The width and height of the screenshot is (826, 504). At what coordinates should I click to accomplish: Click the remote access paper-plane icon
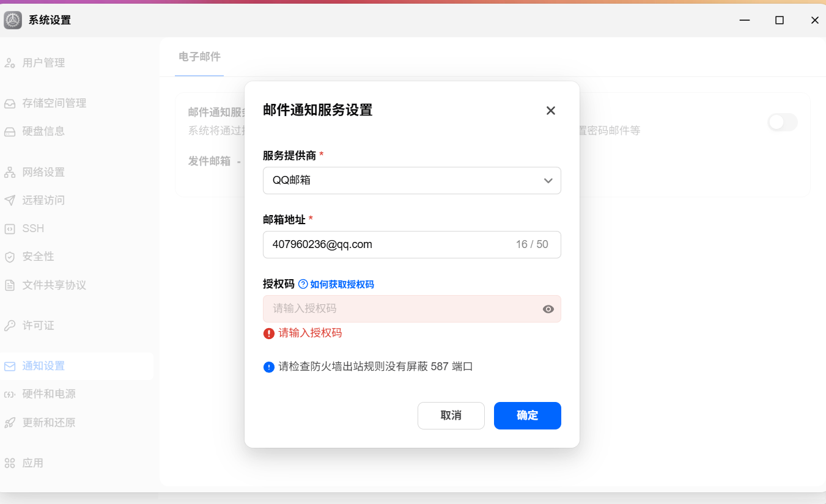click(x=10, y=200)
